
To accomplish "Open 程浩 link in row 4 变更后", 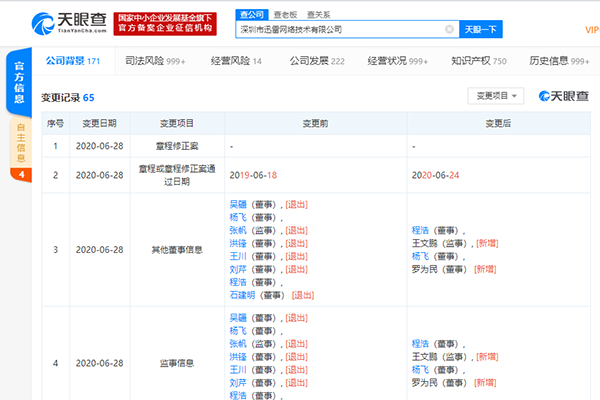I will click(420, 344).
